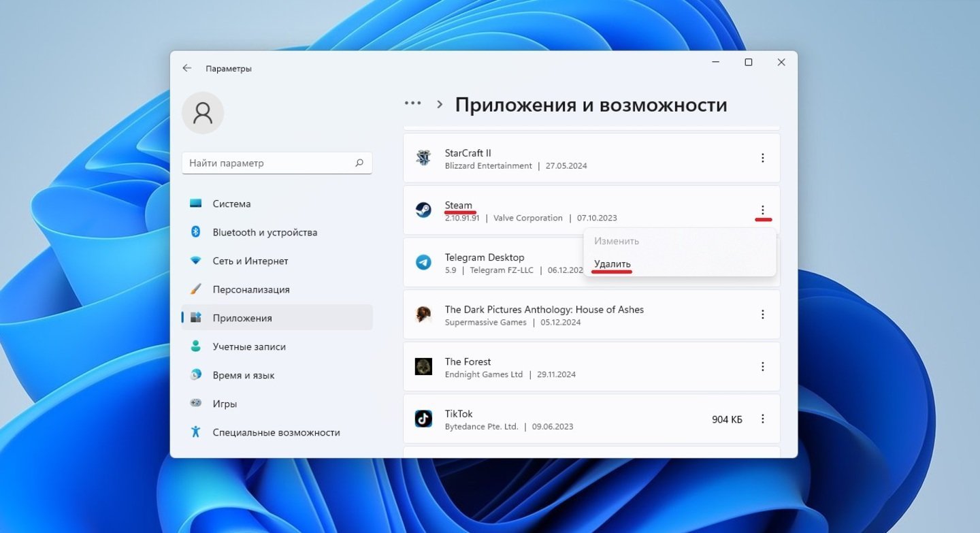Click the back arrow in Параметры
Viewport: 980px width, 533px height.
click(x=186, y=68)
